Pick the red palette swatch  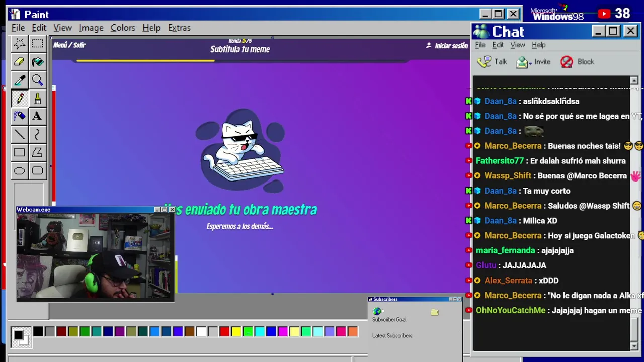(224, 331)
